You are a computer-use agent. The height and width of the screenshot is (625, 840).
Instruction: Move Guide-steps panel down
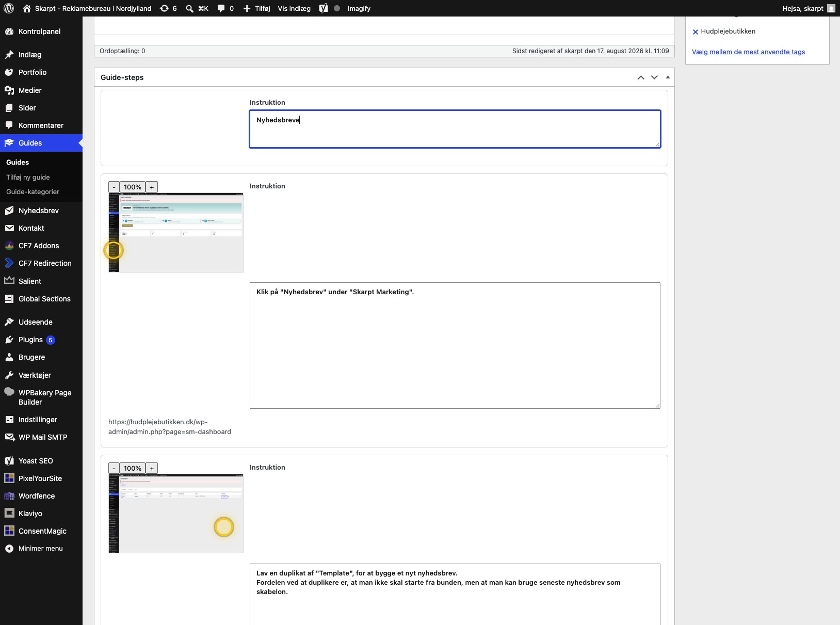pyautogui.click(x=654, y=77)
